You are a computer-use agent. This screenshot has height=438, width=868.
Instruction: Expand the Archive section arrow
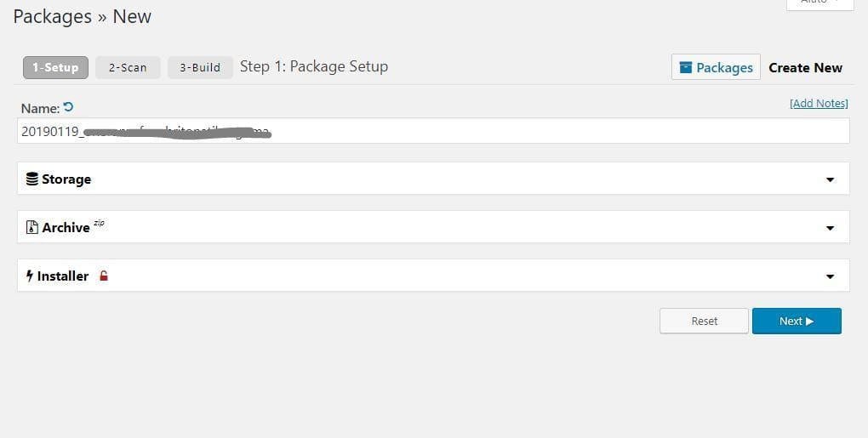830,228
